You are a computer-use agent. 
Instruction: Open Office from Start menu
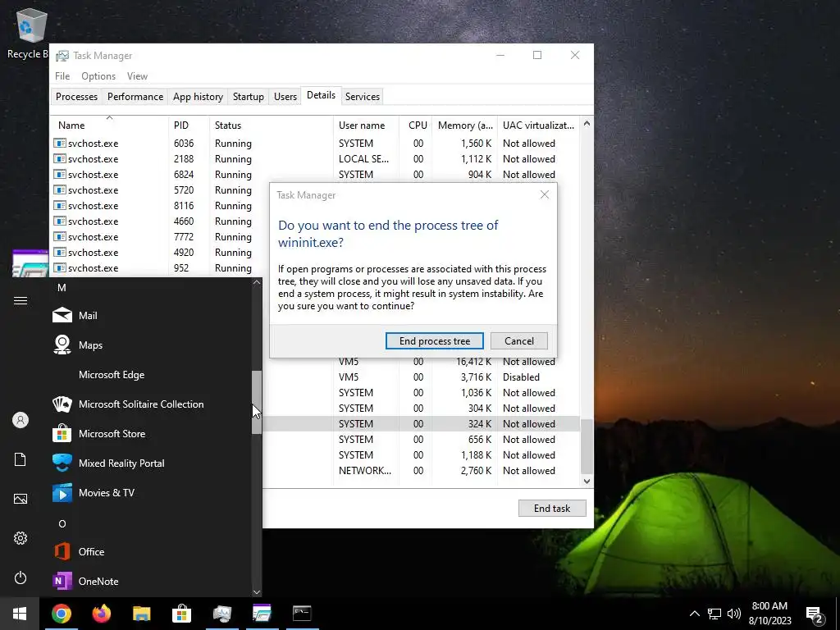pos(151,551)
